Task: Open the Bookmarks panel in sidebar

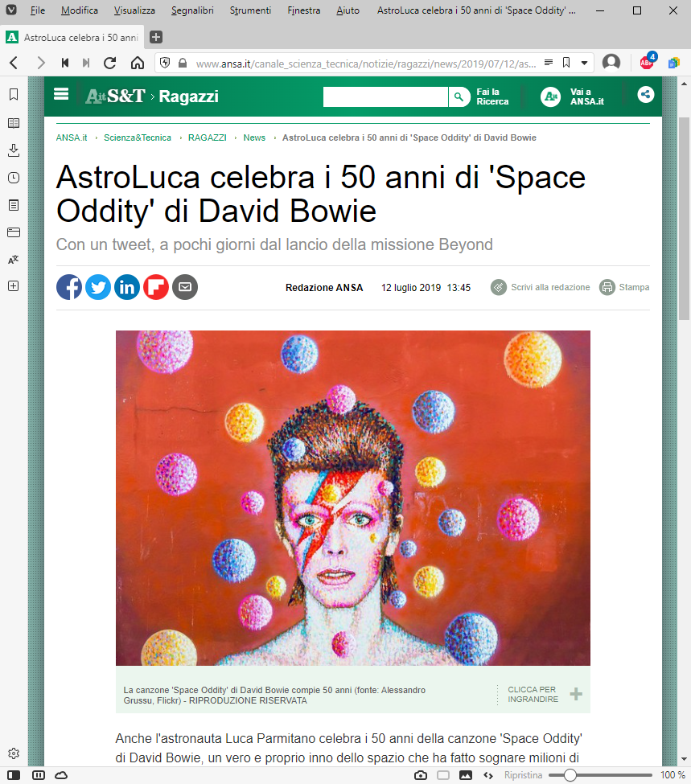Action: coord(14,95)
